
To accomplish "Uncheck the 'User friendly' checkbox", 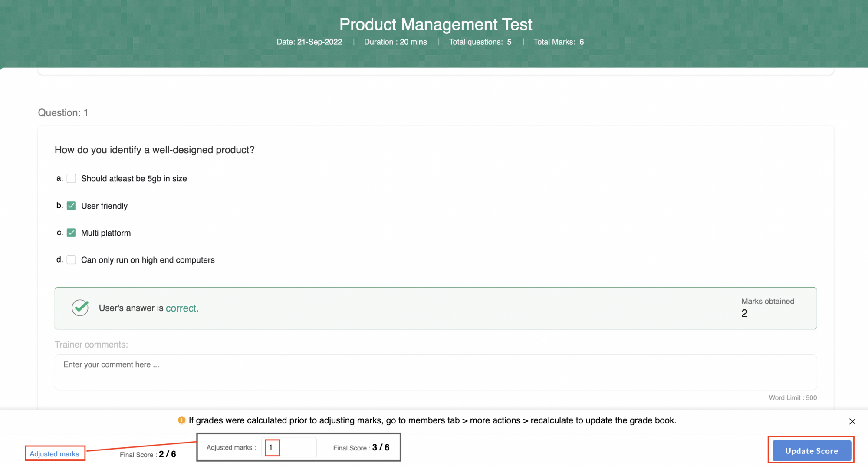I will [72, 206].
